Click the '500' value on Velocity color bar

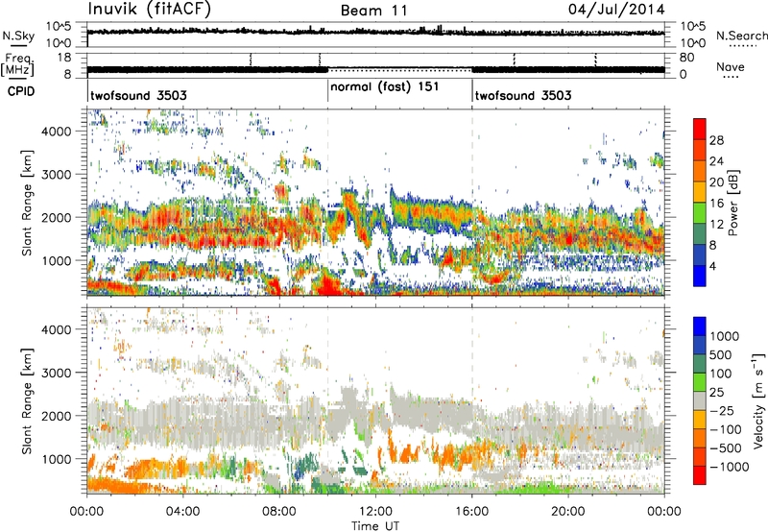[x=721, y=355]
